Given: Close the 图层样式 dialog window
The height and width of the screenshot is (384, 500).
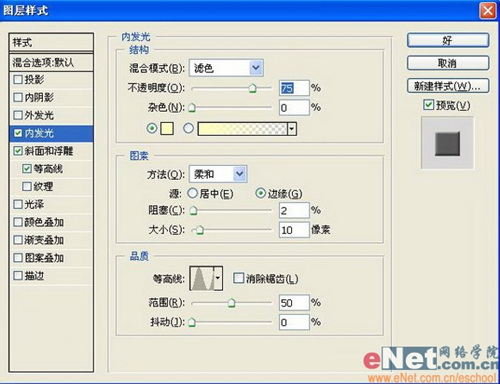Looking at the screenshot, I should [488, 11].
